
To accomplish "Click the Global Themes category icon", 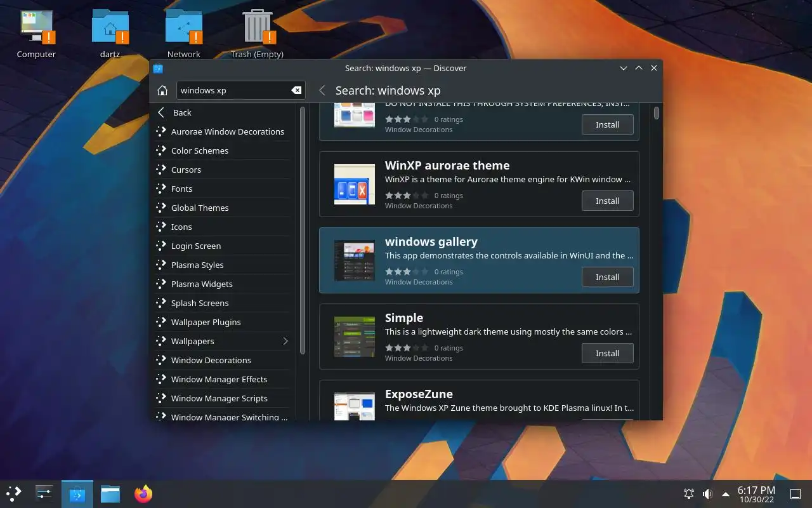I will (x=161, y=208).
